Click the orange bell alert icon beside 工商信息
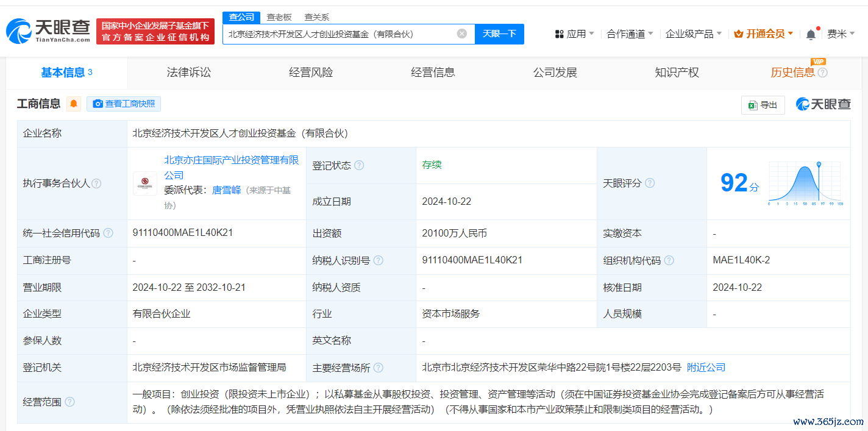This screenshot has height=431, width=868. [74, 104]
